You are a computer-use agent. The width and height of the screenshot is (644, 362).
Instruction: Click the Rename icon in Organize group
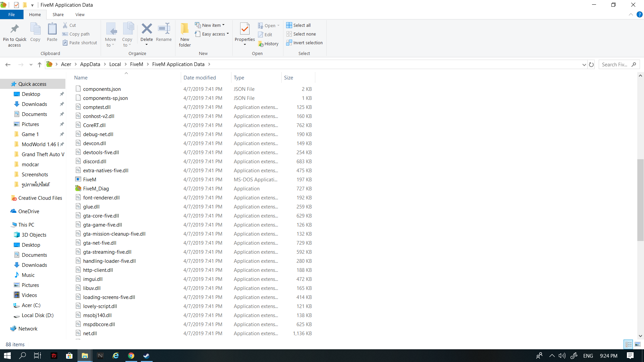coord(164,29)
